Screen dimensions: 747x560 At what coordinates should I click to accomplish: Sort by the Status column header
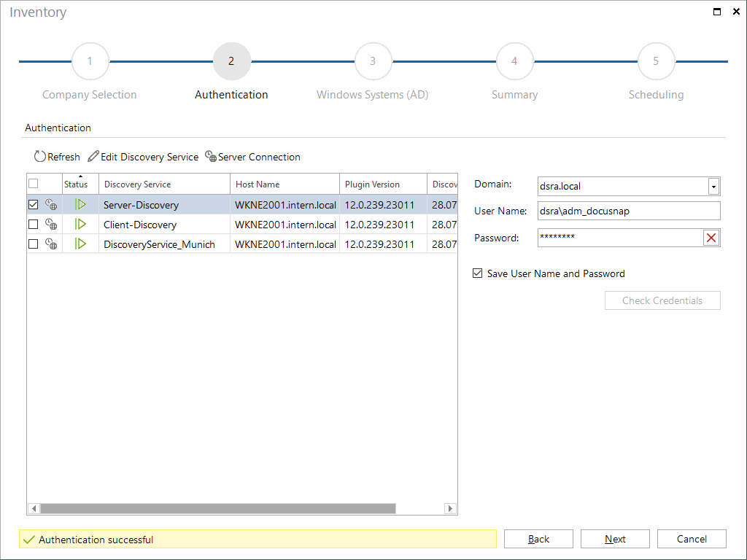click(x=80, y=184)
